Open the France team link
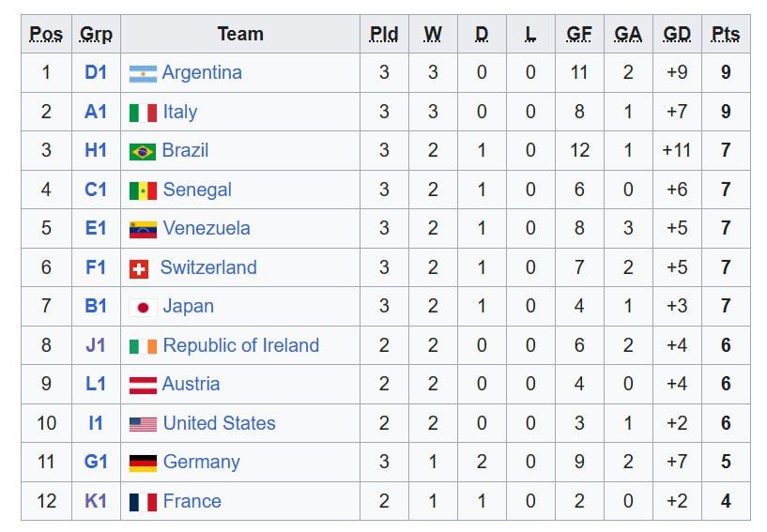The height and width of the screenshot is (532, 767). [x=192, y=501]
